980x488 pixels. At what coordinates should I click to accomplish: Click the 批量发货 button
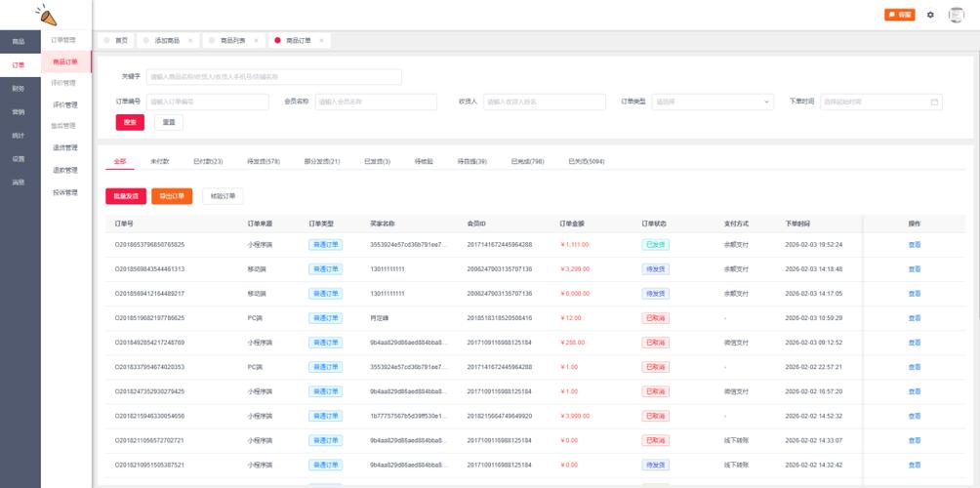coord(126,196)
